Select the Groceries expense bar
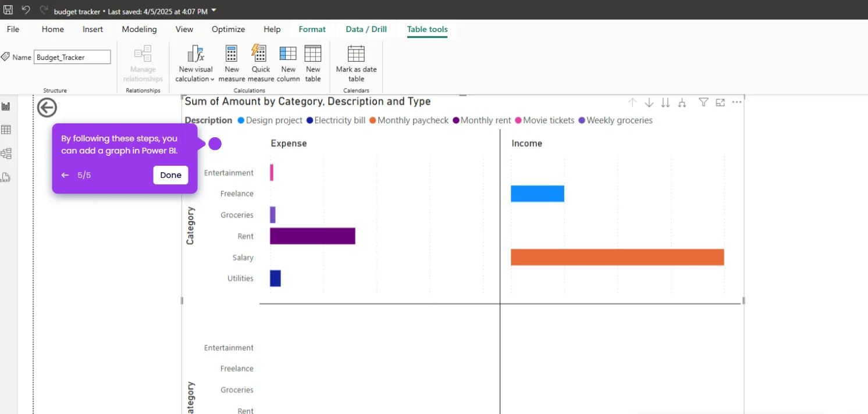868x414 pixels. coord(273,215)
